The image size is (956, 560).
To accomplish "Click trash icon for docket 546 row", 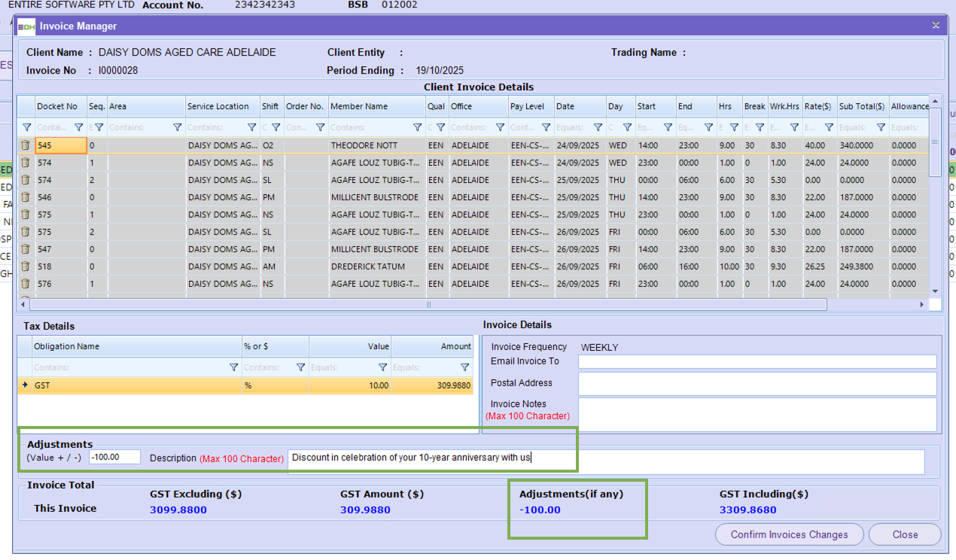I will [x=26, y=197].
